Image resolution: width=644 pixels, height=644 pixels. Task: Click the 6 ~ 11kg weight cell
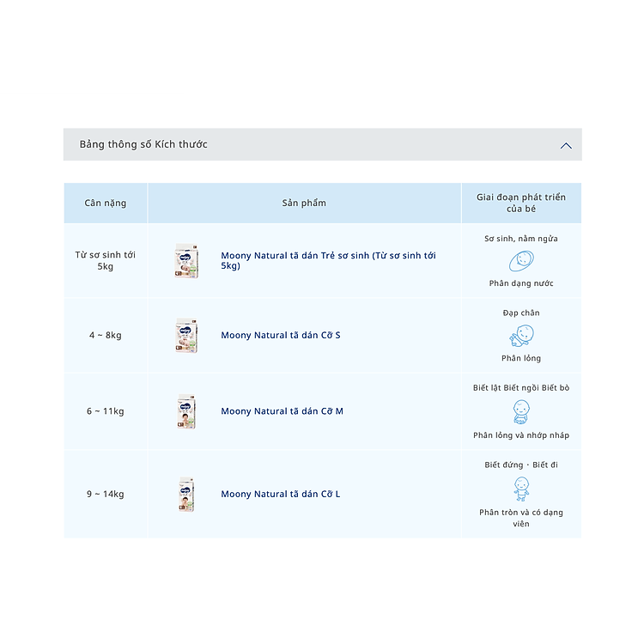pyautogui.click(x=106, y=411)
